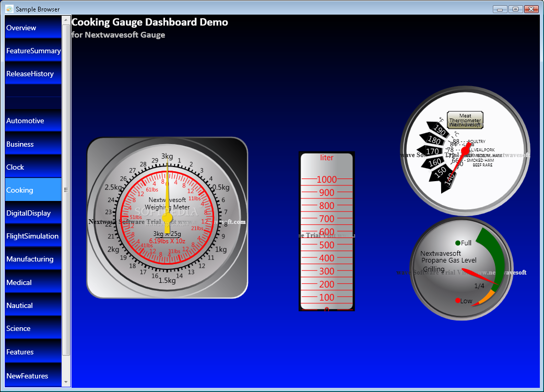The image size is (544, 392).
Task: Click the 100 mark on the liter gauge
Action: pyautogui.click(x=326, y=298)
